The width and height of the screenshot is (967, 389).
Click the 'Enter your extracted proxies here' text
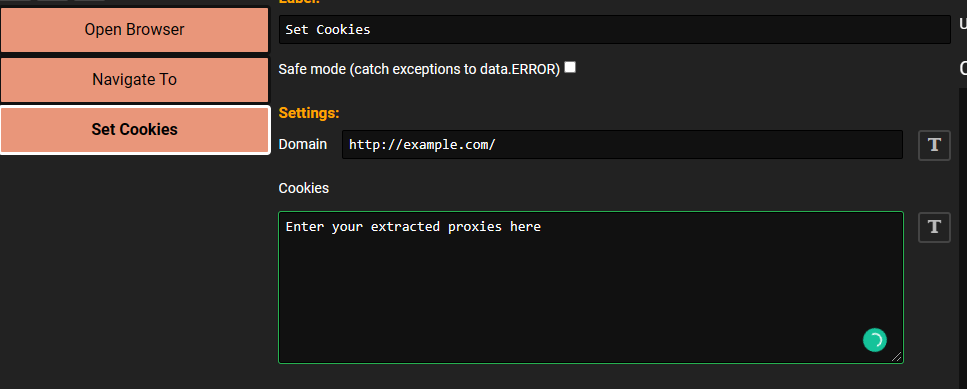pyautogui.click(x=413, y=227)
